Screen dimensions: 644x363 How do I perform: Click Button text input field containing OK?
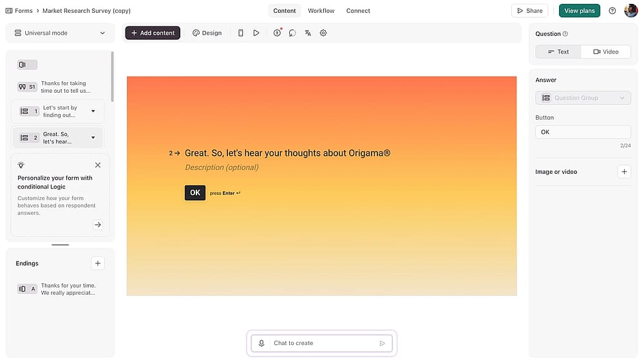(583, 132)
